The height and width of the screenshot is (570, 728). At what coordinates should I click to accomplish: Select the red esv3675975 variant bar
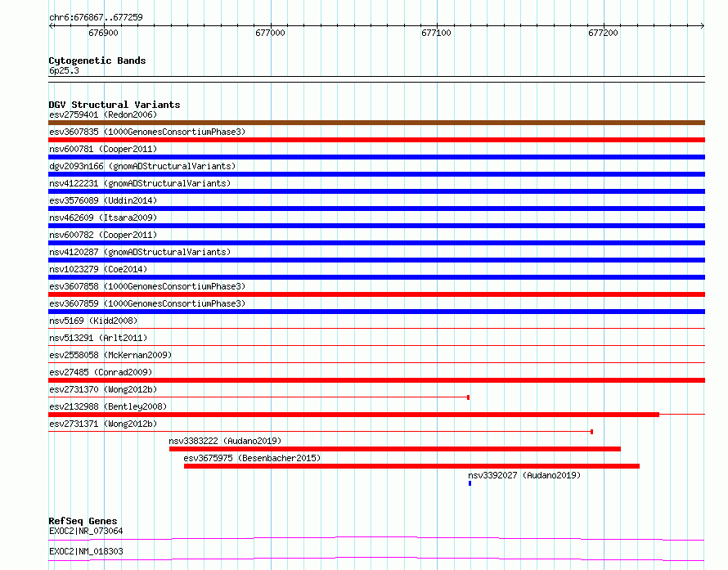[x=411, y=466]
